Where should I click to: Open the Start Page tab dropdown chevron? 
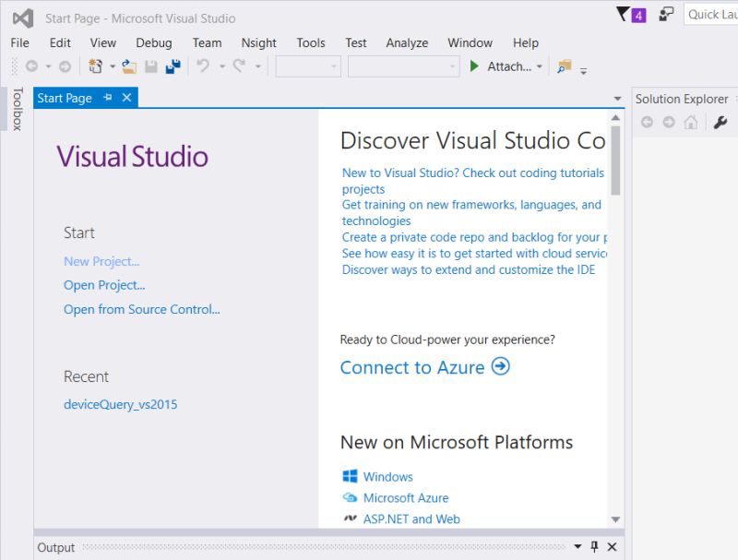click(617, 98)
